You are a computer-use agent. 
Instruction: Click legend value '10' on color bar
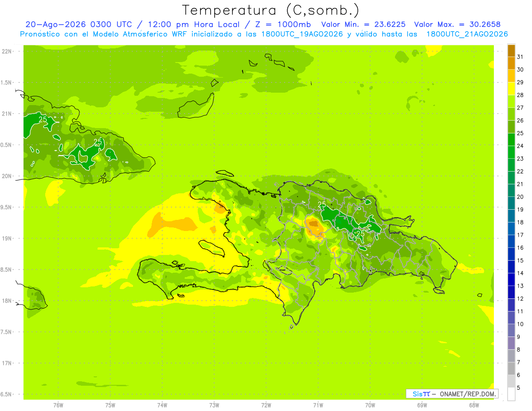coord(520,324)
